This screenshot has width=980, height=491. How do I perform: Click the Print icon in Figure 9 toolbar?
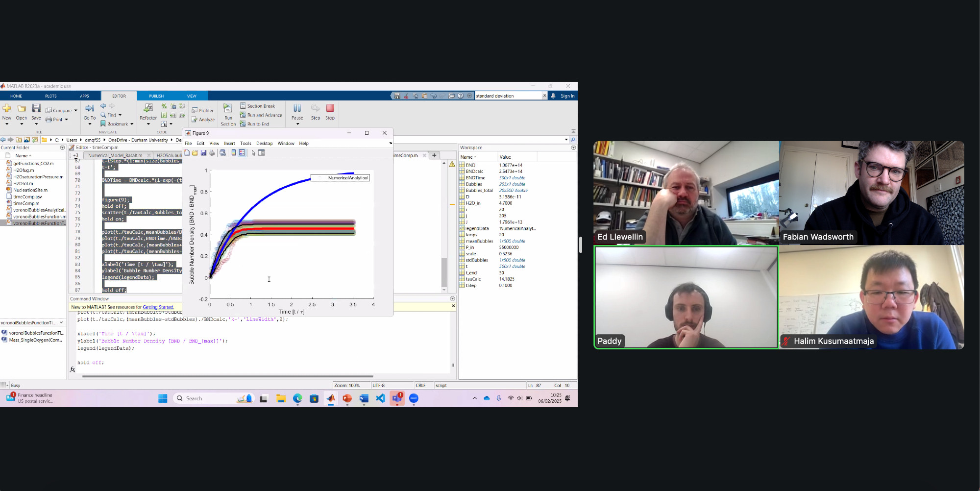(212, 153)
